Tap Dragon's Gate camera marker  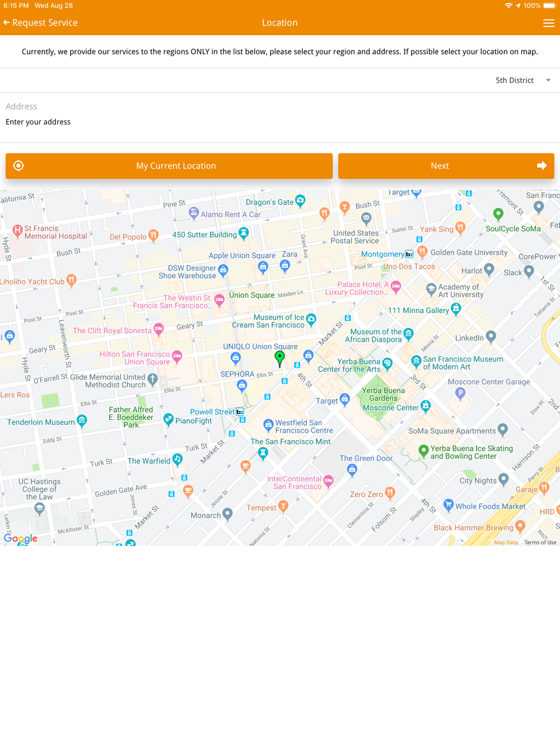pos(301,200)
